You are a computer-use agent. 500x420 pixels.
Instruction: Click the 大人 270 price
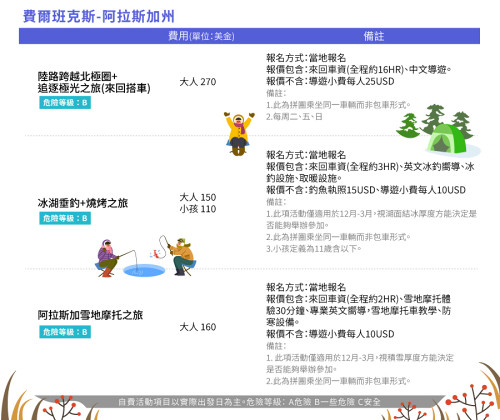(198, 82)
